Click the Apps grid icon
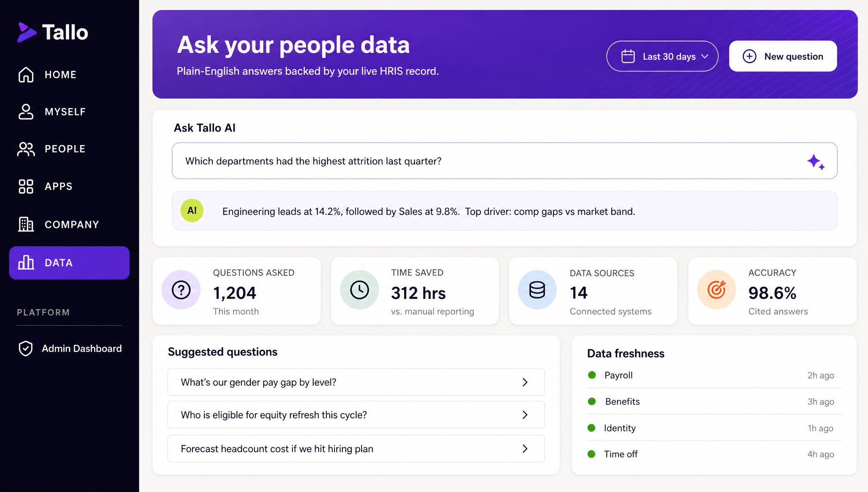The image size is (868, 492). (x=26, y=186)
